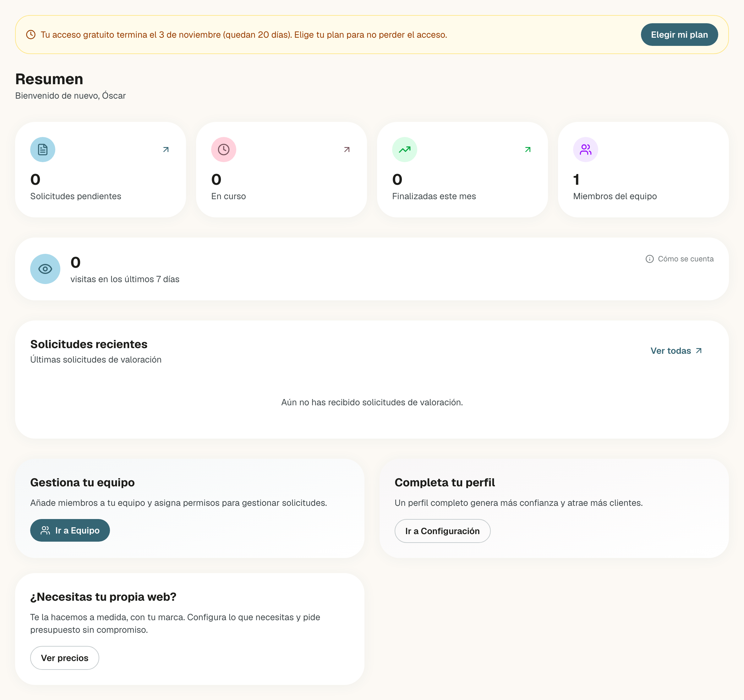Click the 'Gestiona tu equipo' heading

[82, 483]
